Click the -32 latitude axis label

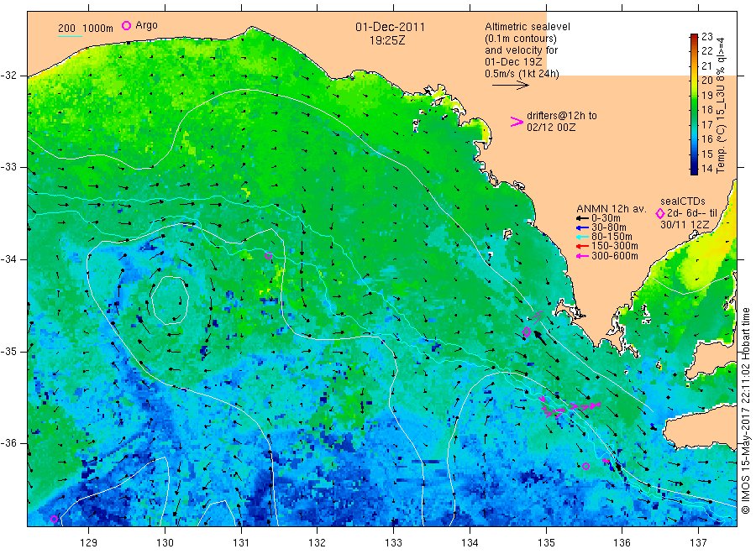pyautogui.click(x=8, y=76)
